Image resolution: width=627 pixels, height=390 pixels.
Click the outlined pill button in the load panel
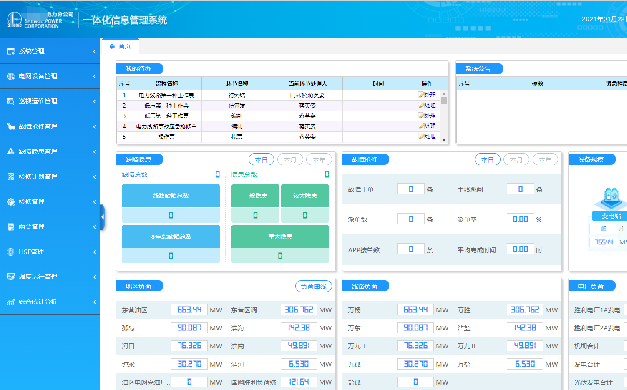pyautogui.click(x=314, y=286)
